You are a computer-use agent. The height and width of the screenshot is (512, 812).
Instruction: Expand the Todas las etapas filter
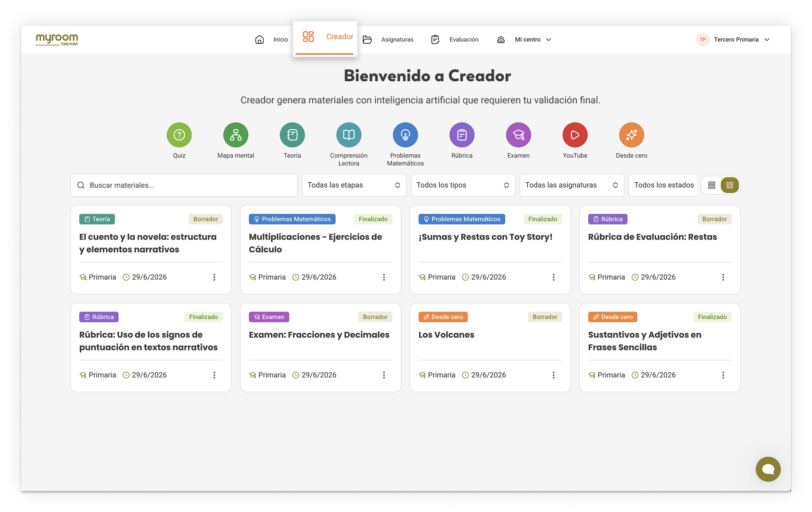click(354, 185)
